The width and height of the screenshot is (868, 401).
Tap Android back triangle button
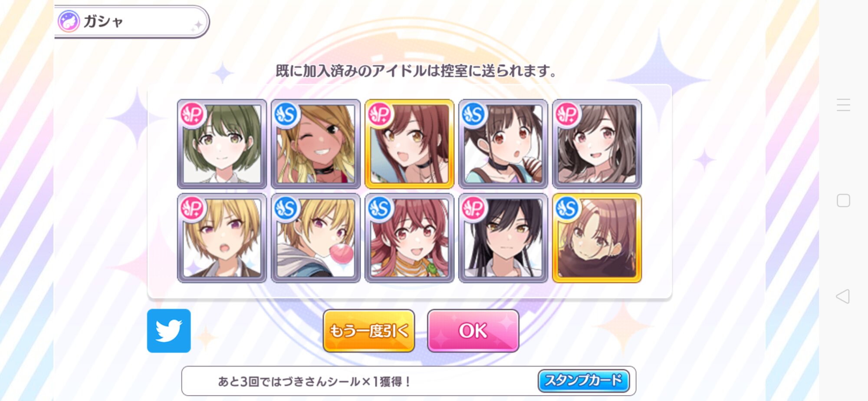843,296
